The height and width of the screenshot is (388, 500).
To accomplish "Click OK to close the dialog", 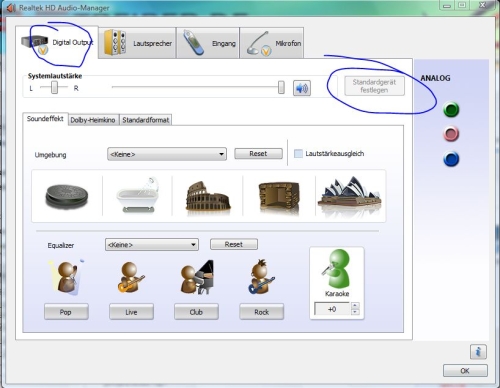I will [x=465, y=371].
